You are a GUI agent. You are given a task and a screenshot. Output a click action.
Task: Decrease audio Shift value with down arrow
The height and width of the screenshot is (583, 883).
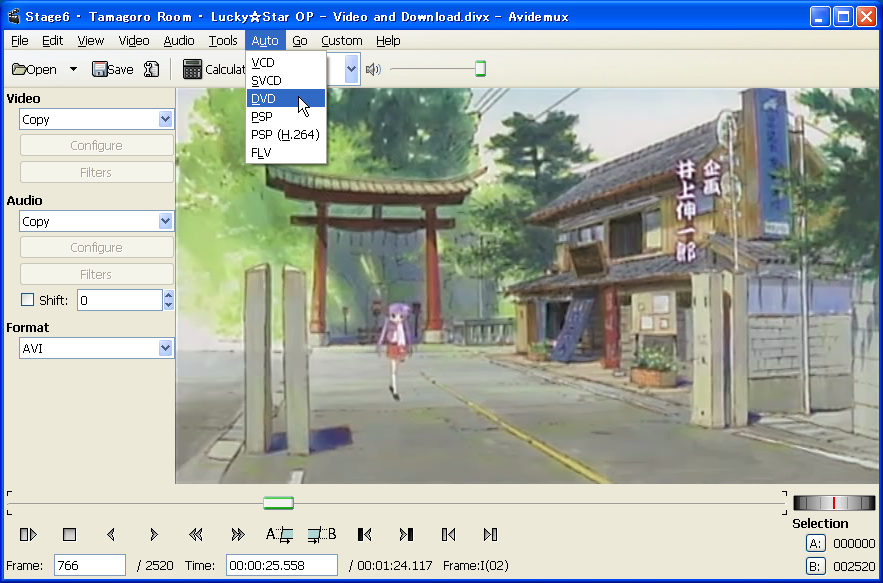(168, 305)
